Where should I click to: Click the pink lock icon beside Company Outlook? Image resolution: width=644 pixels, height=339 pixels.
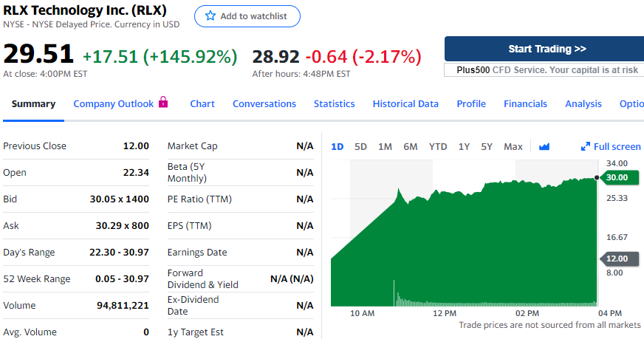coord(163,103)
